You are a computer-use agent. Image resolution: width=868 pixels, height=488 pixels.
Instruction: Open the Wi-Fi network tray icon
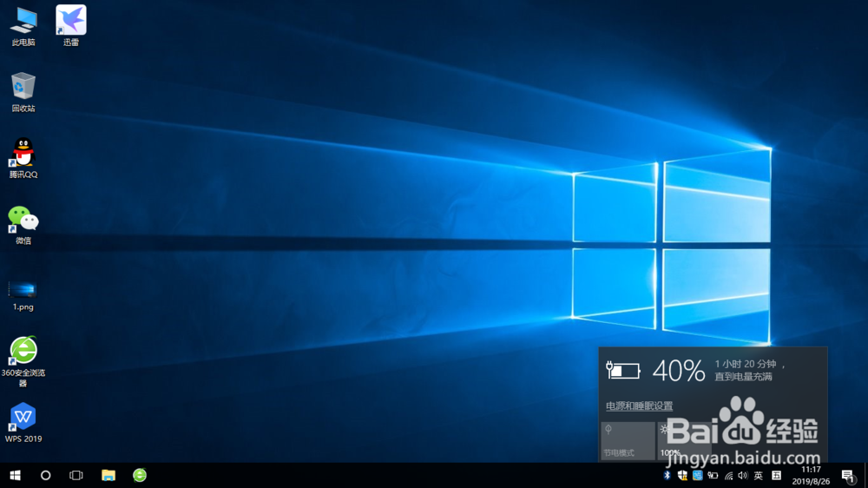728,475
